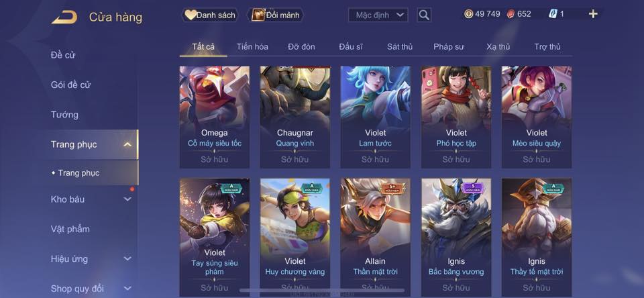Switch to the Sát thủ tab
644x298 pixels.
(399, 46)
